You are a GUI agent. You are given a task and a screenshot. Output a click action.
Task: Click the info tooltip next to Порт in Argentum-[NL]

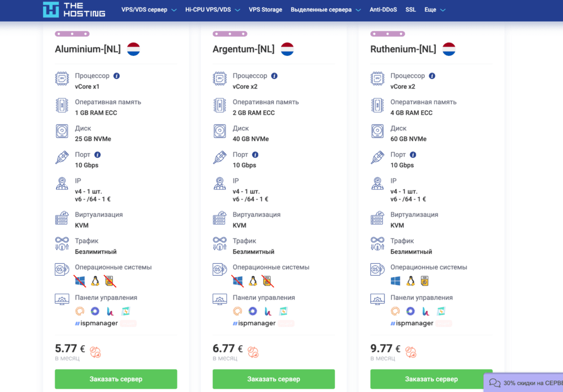coord(256,154)
